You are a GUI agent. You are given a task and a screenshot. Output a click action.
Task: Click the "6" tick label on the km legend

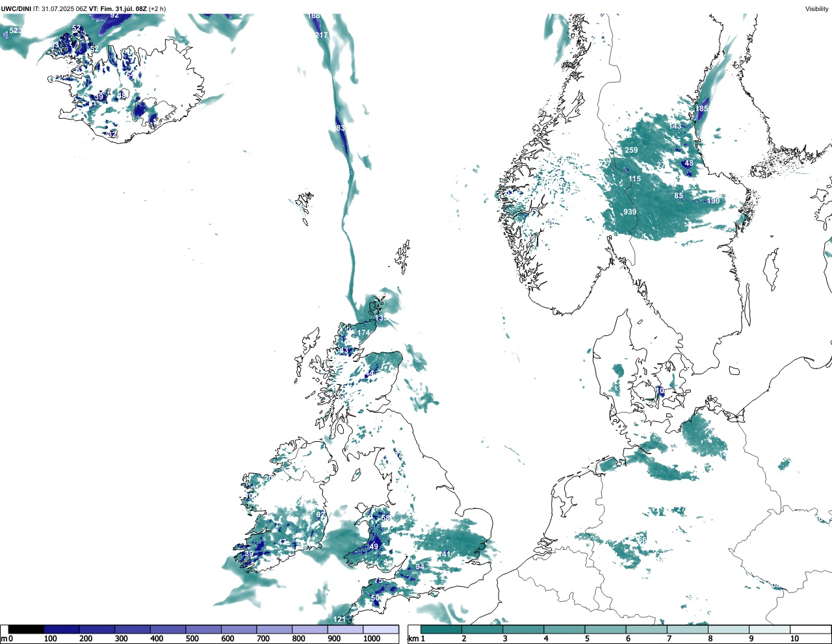(x=628, y=639)
